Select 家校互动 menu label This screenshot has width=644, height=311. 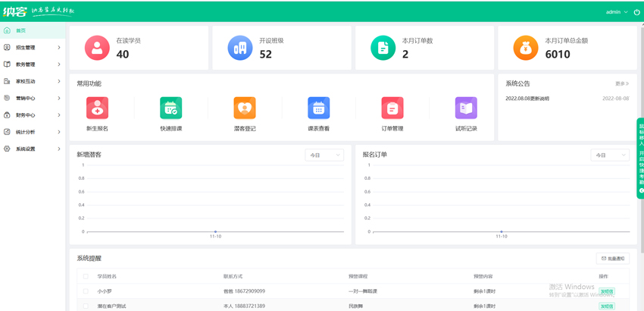click(26, 81)
